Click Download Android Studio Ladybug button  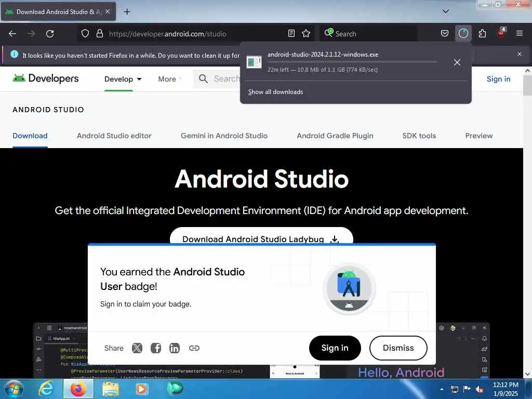point(261,236)
